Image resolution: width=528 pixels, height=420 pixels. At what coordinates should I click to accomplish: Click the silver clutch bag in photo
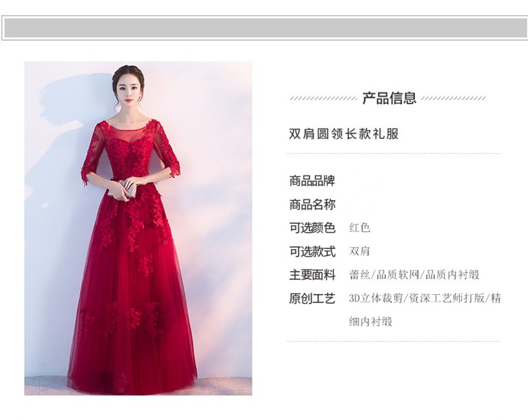(127, 189)
